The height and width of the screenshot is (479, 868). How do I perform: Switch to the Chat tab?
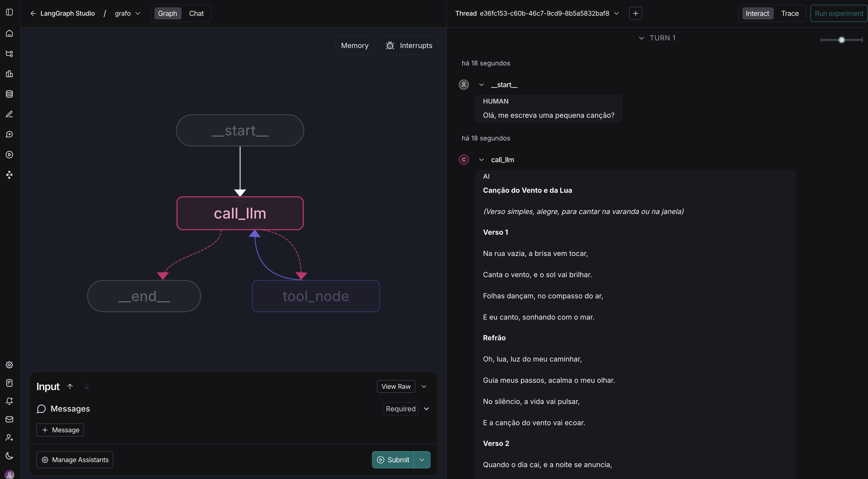point(196,13)
